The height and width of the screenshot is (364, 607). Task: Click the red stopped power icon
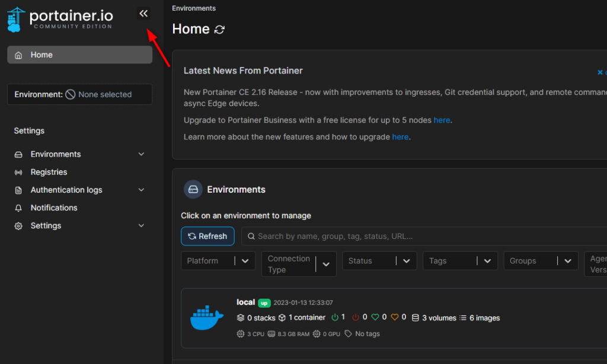356,318
